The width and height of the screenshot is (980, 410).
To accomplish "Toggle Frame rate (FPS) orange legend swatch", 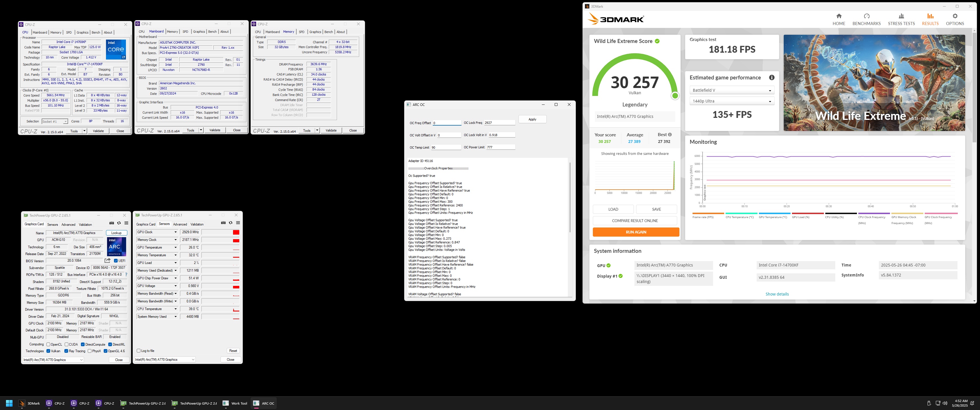I will [708, 213].
